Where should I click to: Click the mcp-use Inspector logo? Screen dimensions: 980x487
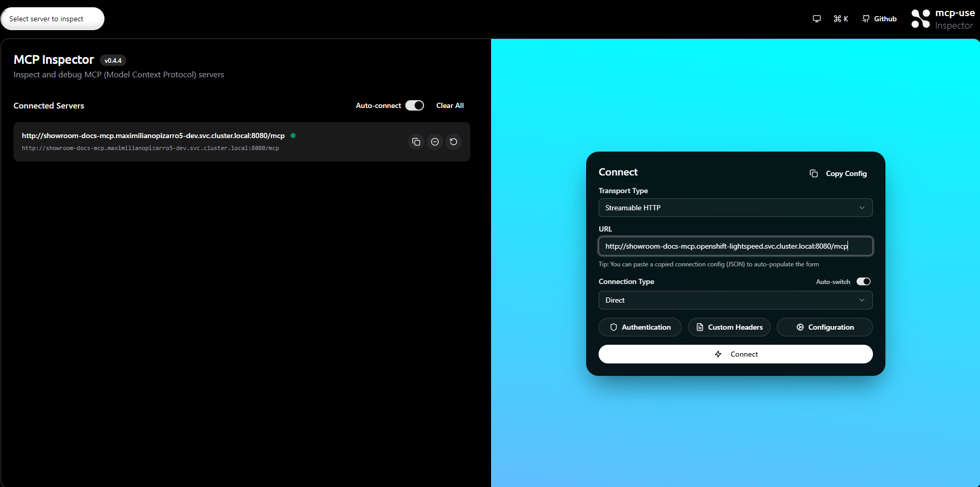pyautogui.click(x=920, y=19)
